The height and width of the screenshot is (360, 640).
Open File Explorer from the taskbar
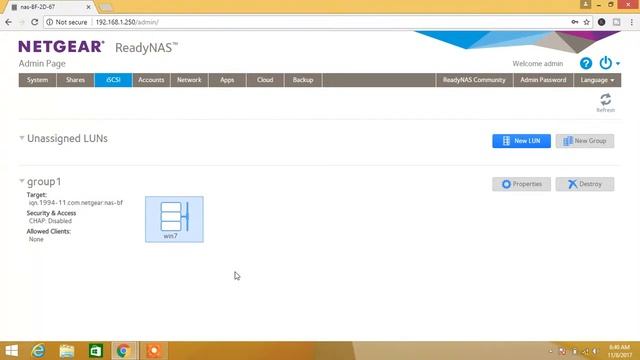pyautogui.click(x=67, y=351)
